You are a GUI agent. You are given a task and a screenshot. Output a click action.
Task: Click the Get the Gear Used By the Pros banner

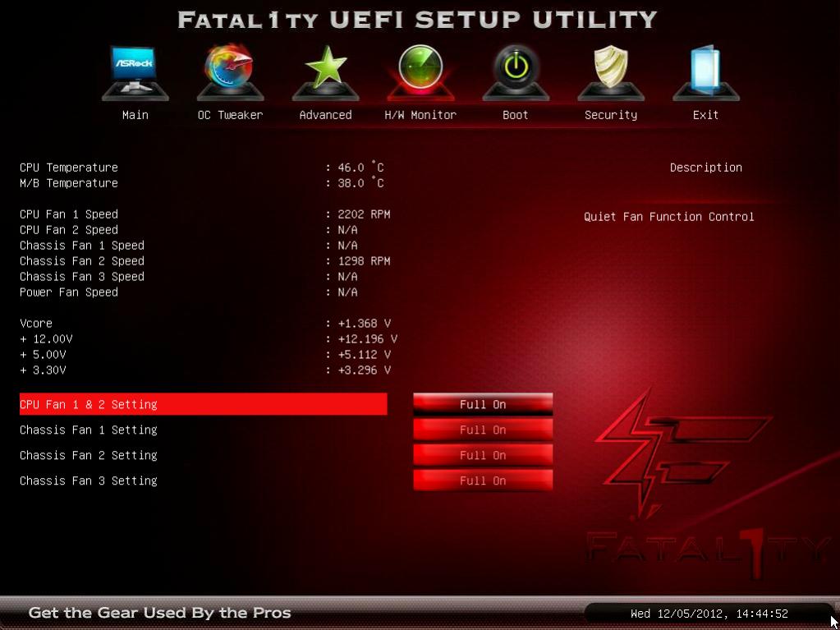coord(159,613)
